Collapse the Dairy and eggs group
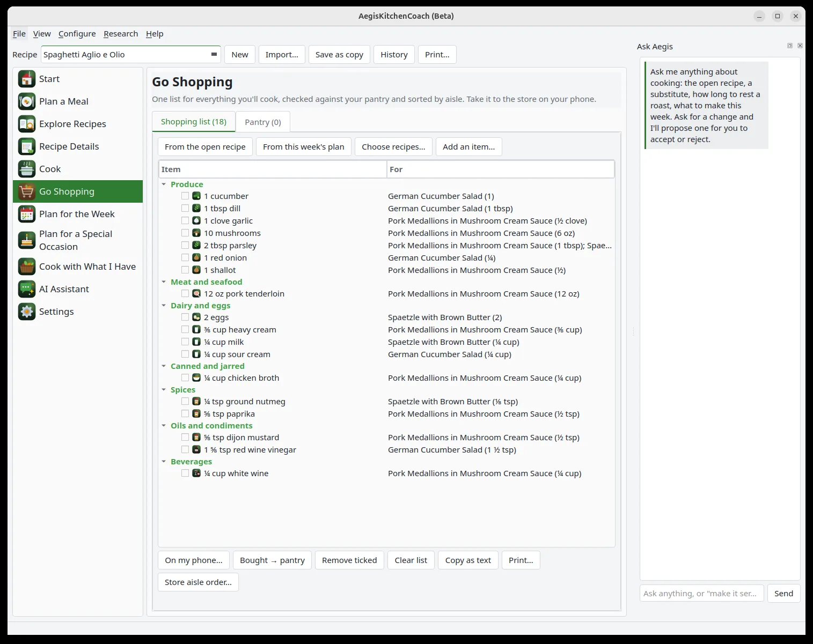813x644 pixels. (x=164, y=306)
